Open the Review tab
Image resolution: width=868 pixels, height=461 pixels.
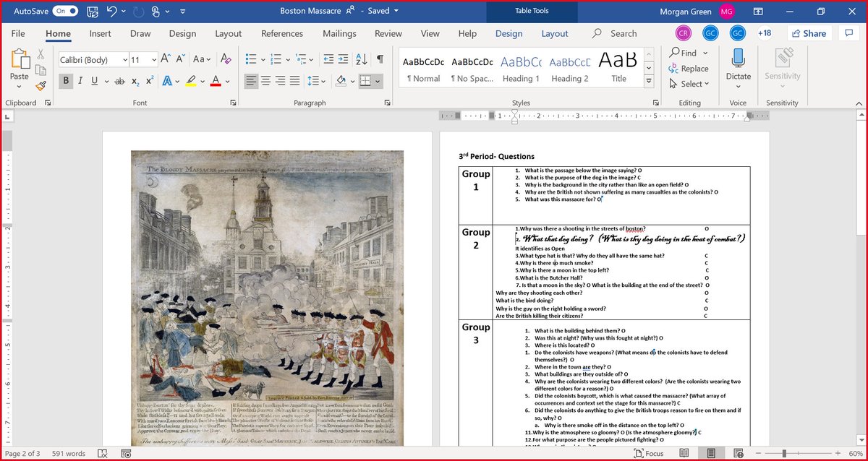coord(388,33)
